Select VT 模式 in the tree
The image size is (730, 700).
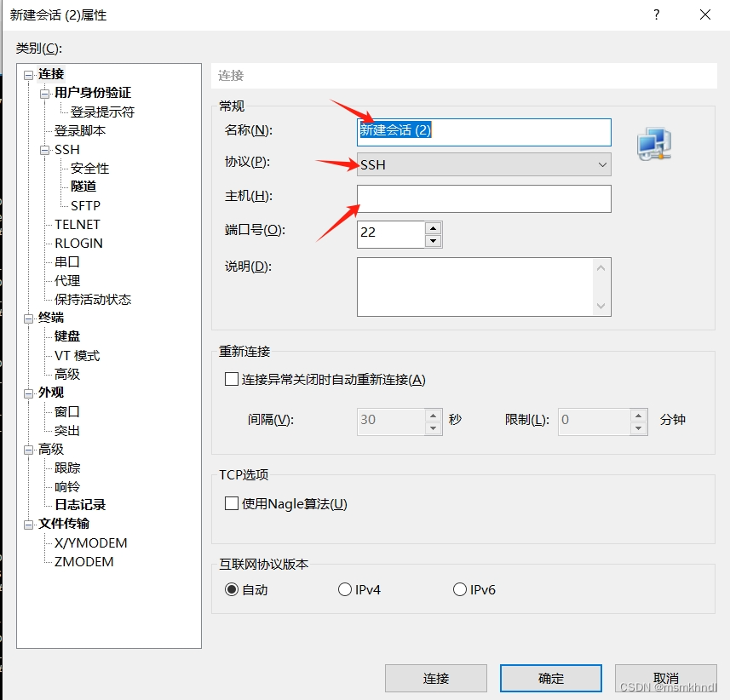pyautogui.click(x=77, y=356)
